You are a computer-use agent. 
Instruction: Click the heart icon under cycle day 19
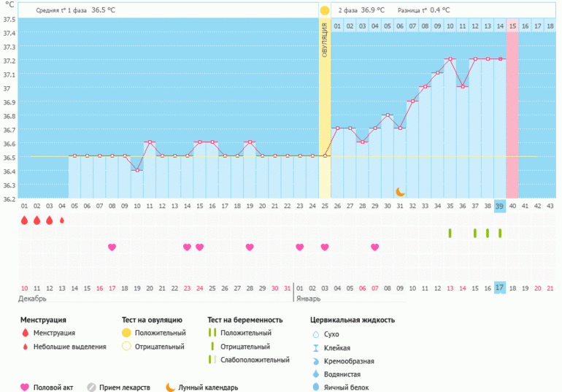point(250,247)
